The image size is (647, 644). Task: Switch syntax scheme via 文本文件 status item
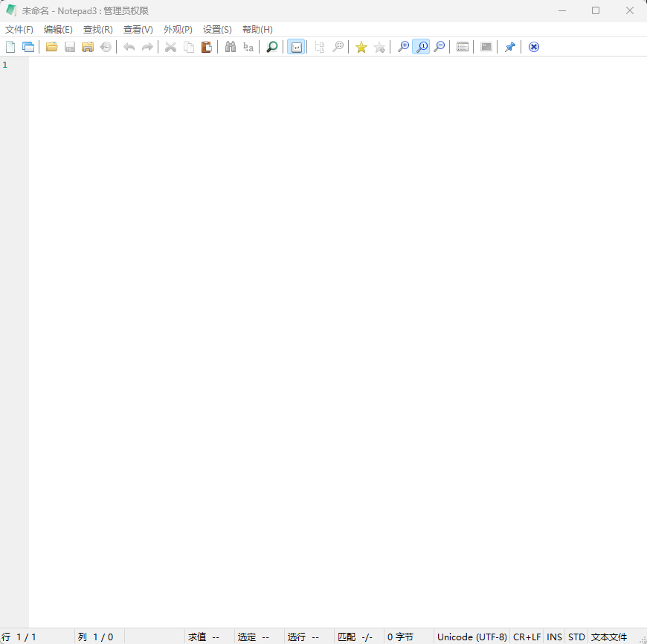point(609,637)
